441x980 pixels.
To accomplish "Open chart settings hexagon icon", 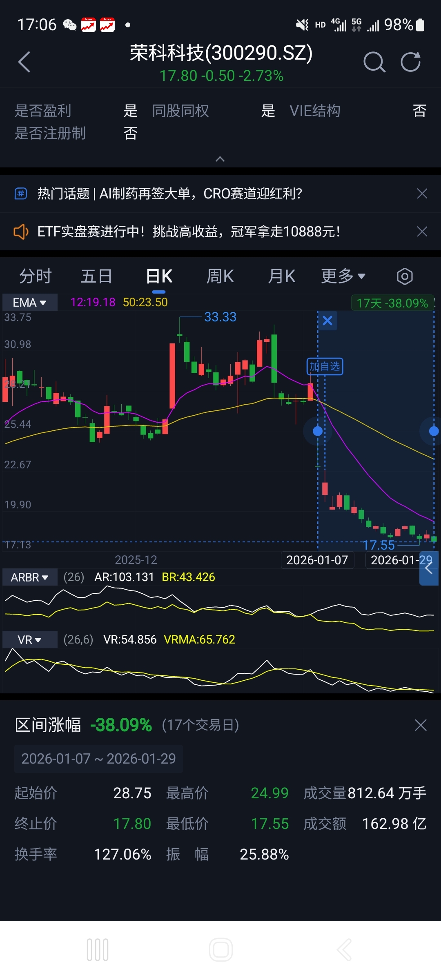I will [405, 276].
